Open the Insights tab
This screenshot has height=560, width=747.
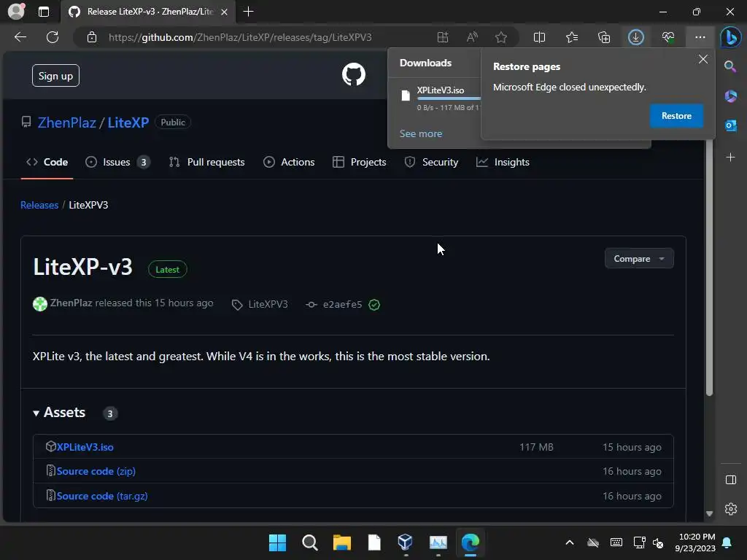(503, 163)
